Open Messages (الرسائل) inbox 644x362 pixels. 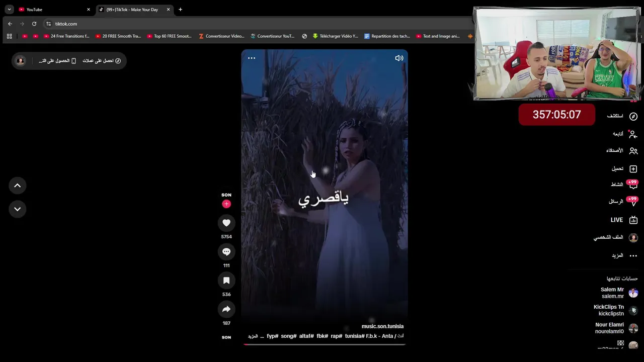[623, 202]
